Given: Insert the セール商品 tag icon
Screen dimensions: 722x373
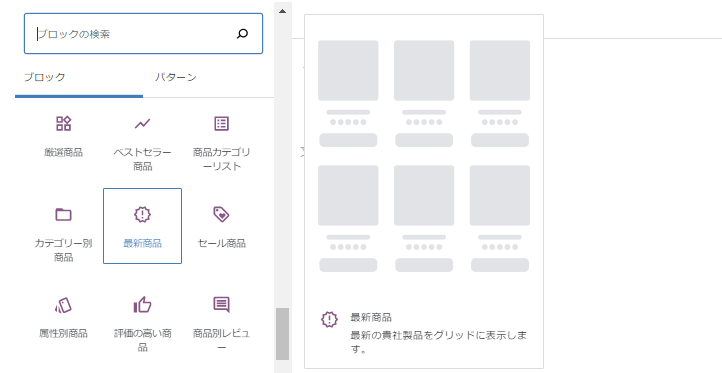Looking at the screenshot, I should tap(221, 214).
